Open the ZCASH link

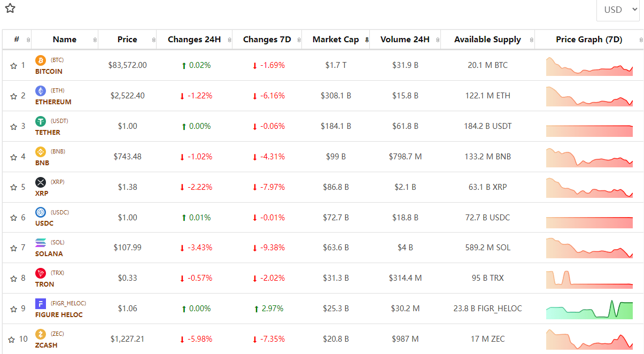pyautogui.click(x=46, y=345)
